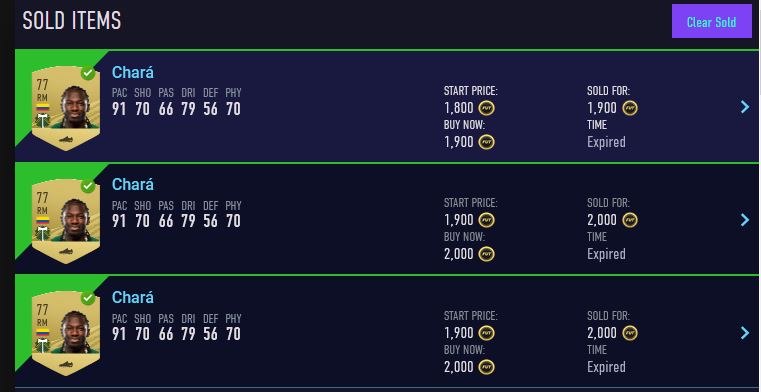Click the coin icon beside first start price 1,800
761x392 pixels.
(x=486, y=108)
